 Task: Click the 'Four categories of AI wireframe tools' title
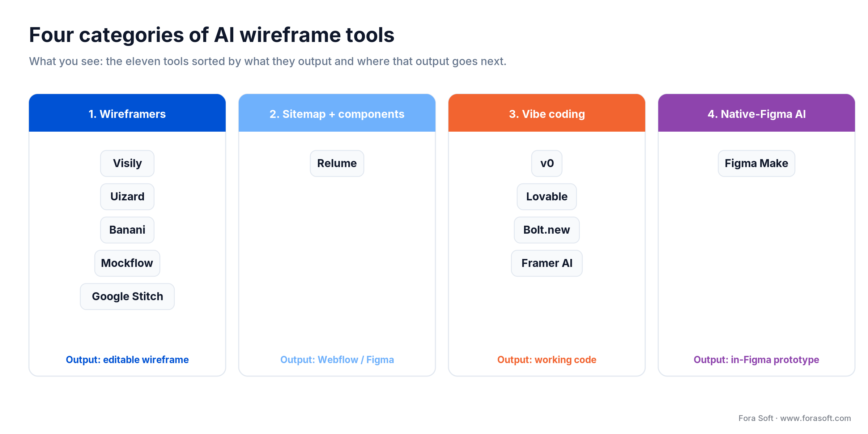tap(212, 35)
